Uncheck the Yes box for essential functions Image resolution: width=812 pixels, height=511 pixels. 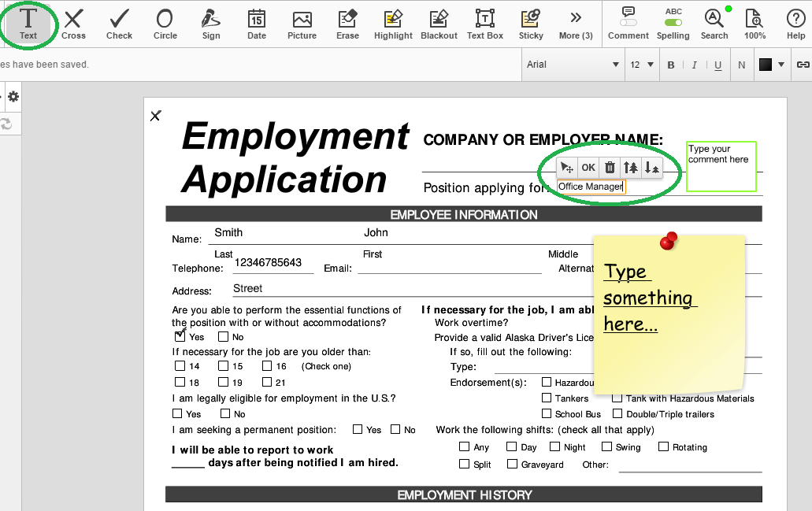180,336
